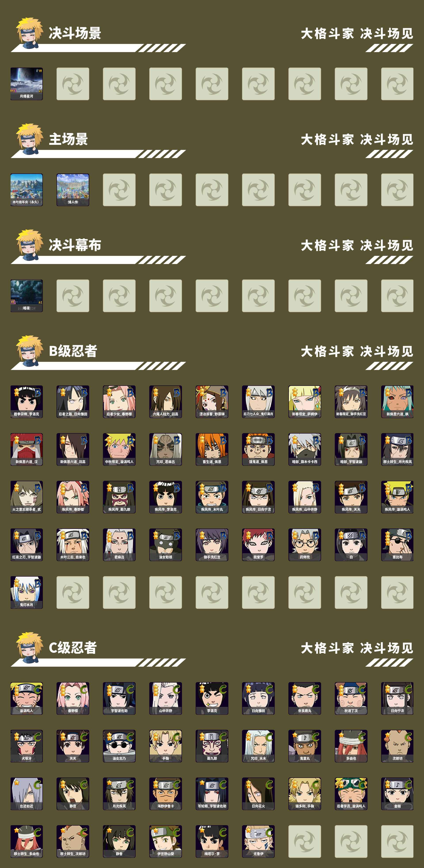Image resolution: width=424 pixels, height=868 pixels.
Task: Pick the 中秋限定_漩涡鸣人 ninja icon
Action: (119, 449)
